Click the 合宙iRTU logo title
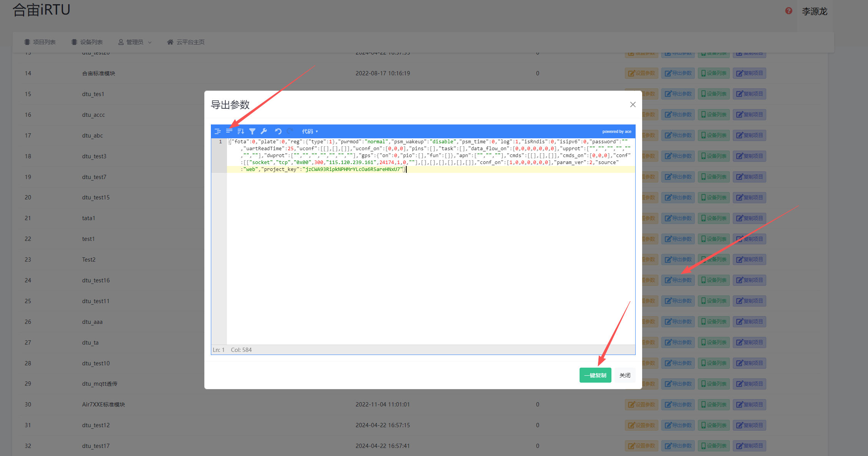 coord(41,10)
